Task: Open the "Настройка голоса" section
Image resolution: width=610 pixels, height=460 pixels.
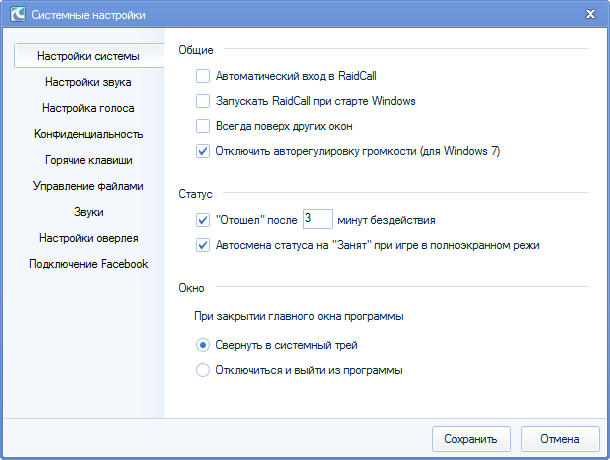Action: pyautogui.click(x=88, y=108)
